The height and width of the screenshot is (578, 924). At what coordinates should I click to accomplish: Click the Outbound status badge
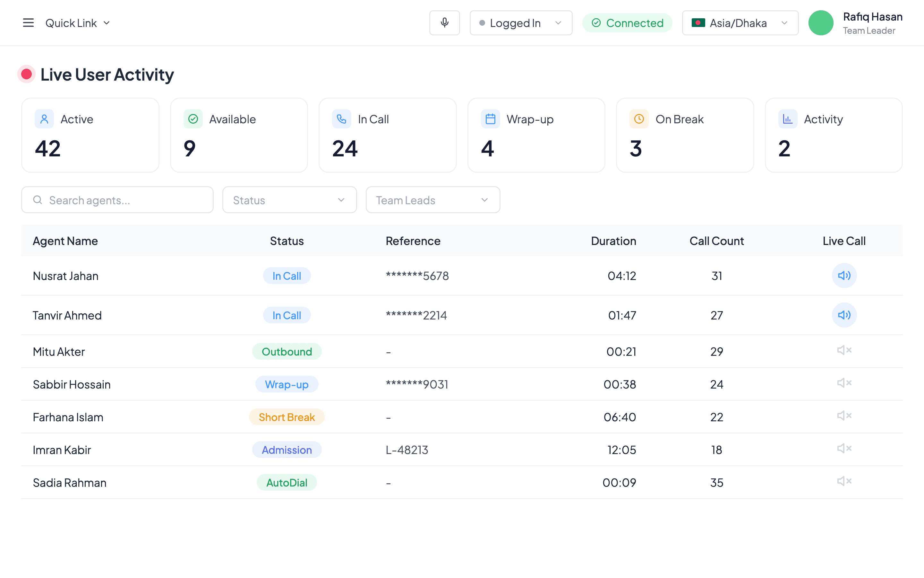[287, 351]
